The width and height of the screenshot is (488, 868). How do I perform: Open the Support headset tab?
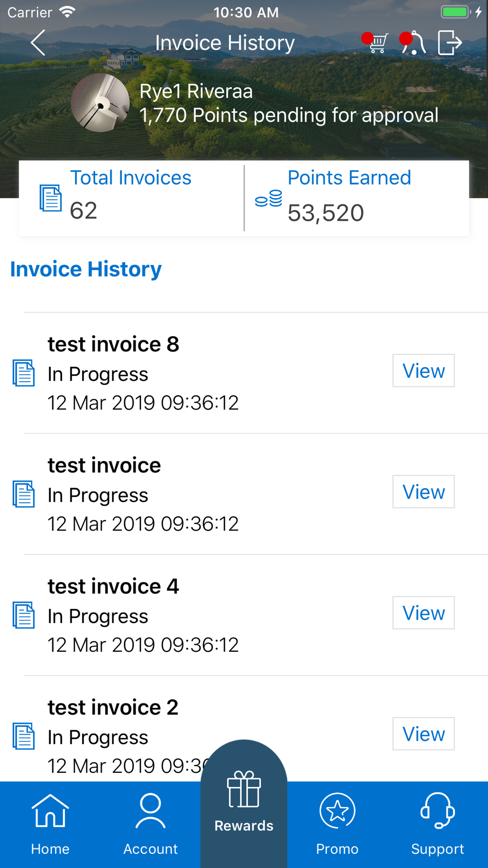(x=437, y=824)
